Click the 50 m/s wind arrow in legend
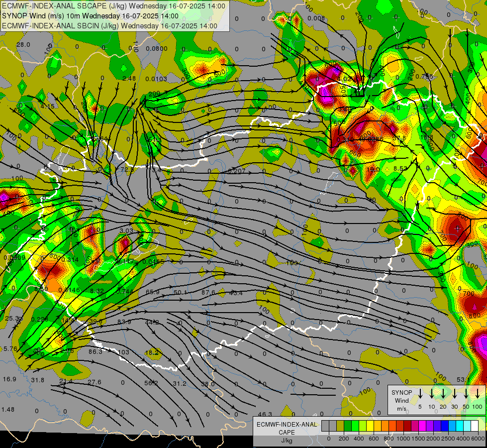Image resolution: width=487 pixels, height=448 pixels. click(466, 393)
